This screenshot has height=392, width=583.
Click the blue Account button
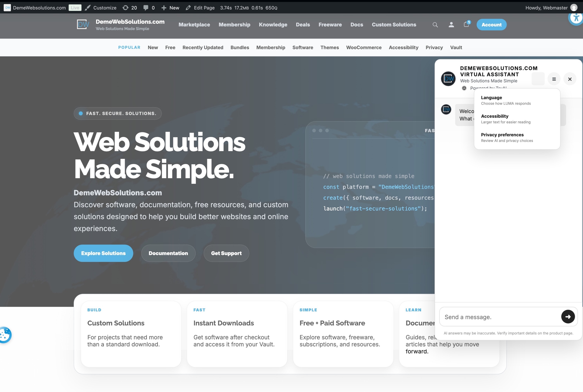(491, 24)
